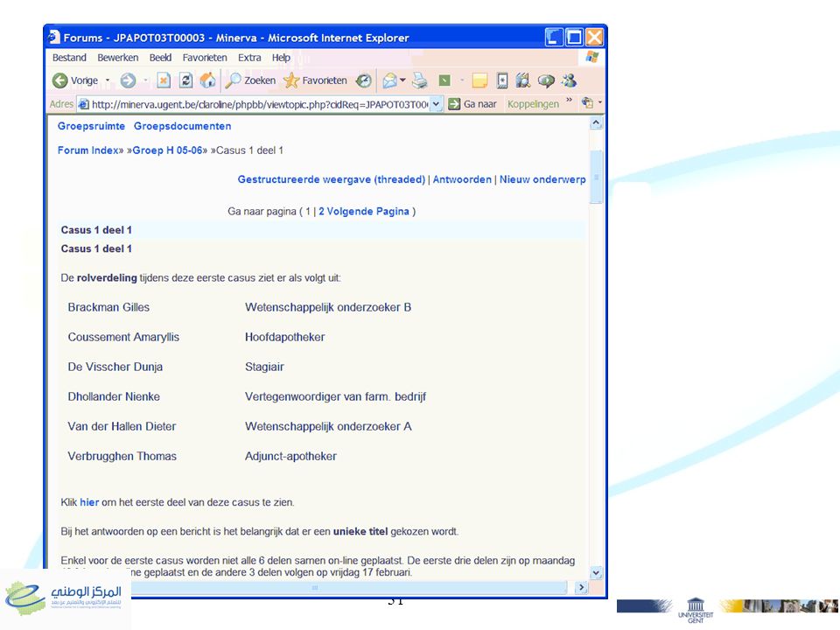840x630 pixels.
Task: Stop loading the page
Action: coord(164,80)
